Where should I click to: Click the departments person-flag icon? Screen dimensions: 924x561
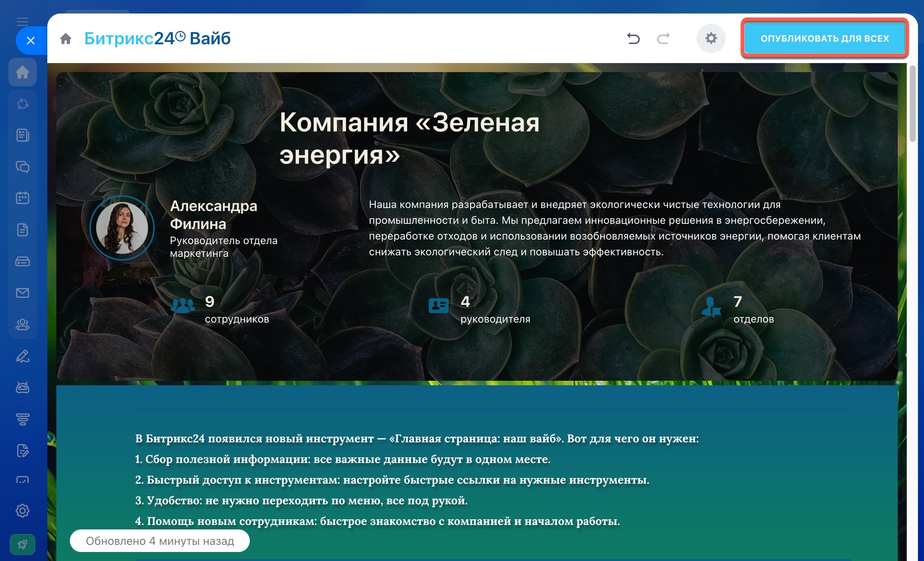711,306
